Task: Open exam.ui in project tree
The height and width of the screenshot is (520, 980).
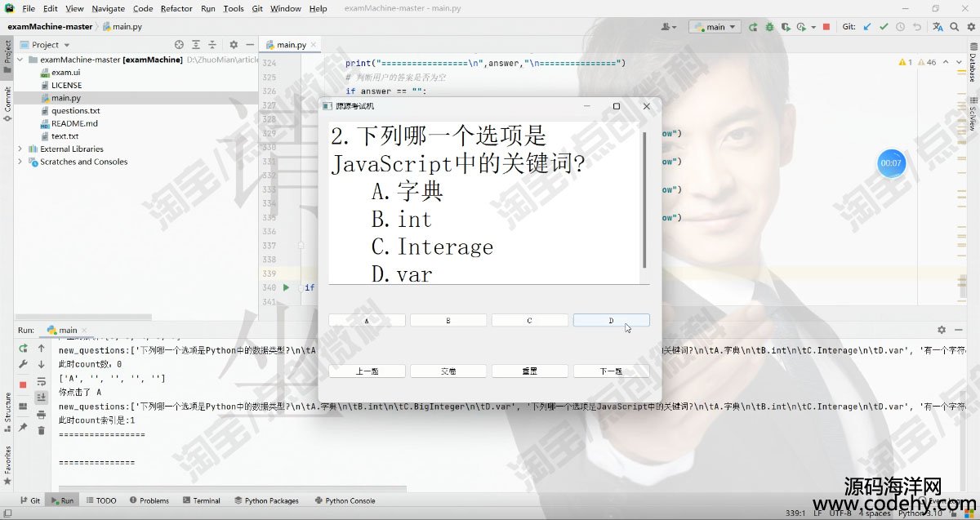Action: 65,72
